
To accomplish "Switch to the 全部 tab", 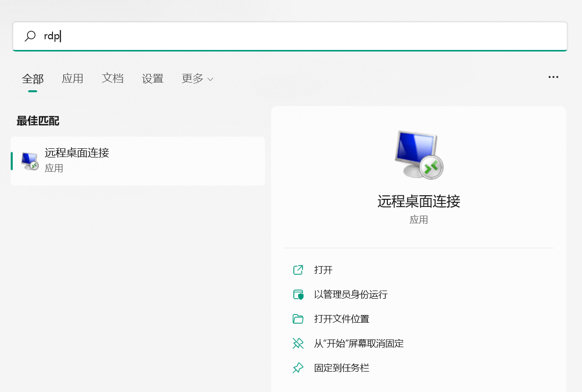I will (x=33, y=79).
